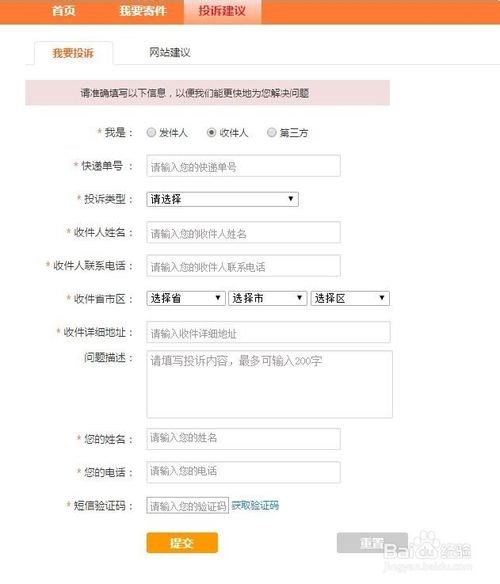This screenshot has height=584, width=500.
Task: Click the gray 重置 button
Action: point(372,543)
